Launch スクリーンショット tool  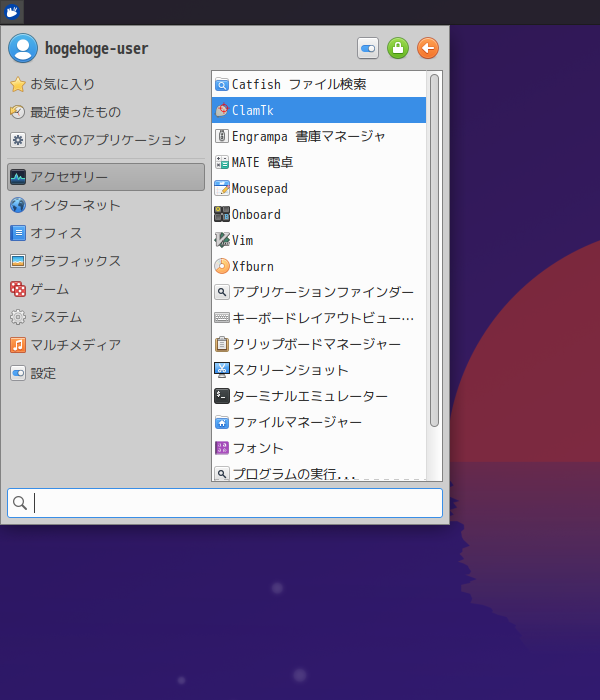pos(319,370)
